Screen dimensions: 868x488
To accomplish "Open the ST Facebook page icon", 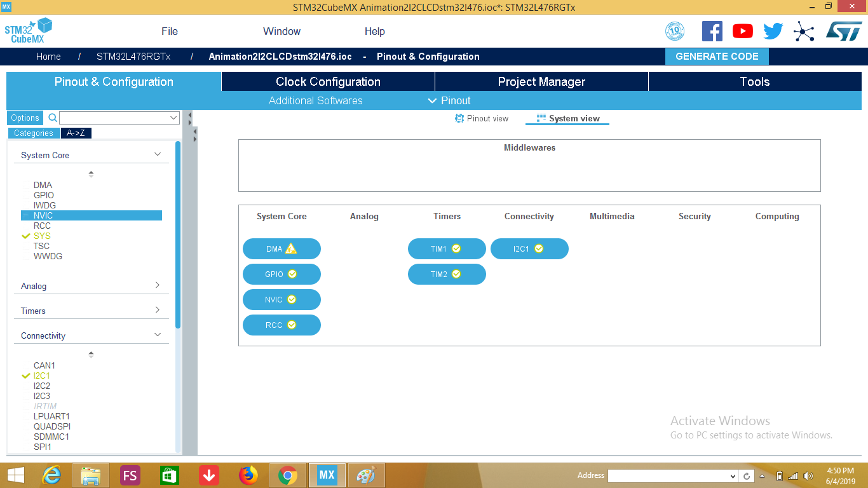I will [712, 31].
